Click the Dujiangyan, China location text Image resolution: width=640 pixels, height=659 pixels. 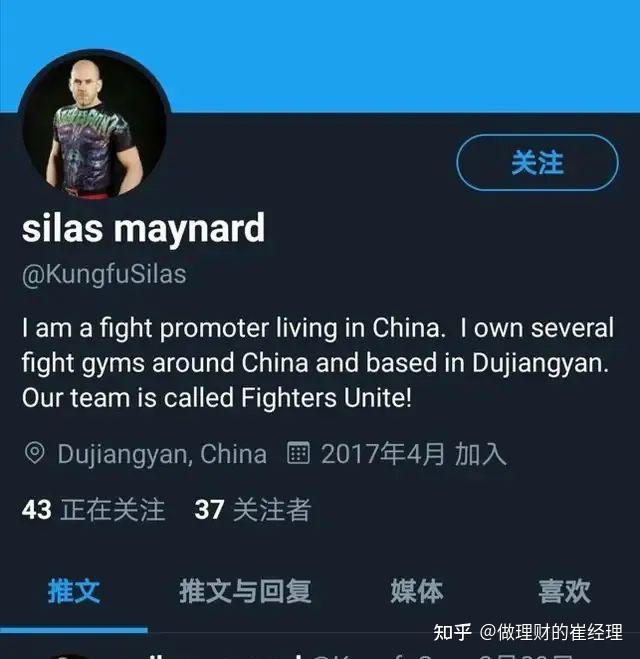click(x=162, y=454)
